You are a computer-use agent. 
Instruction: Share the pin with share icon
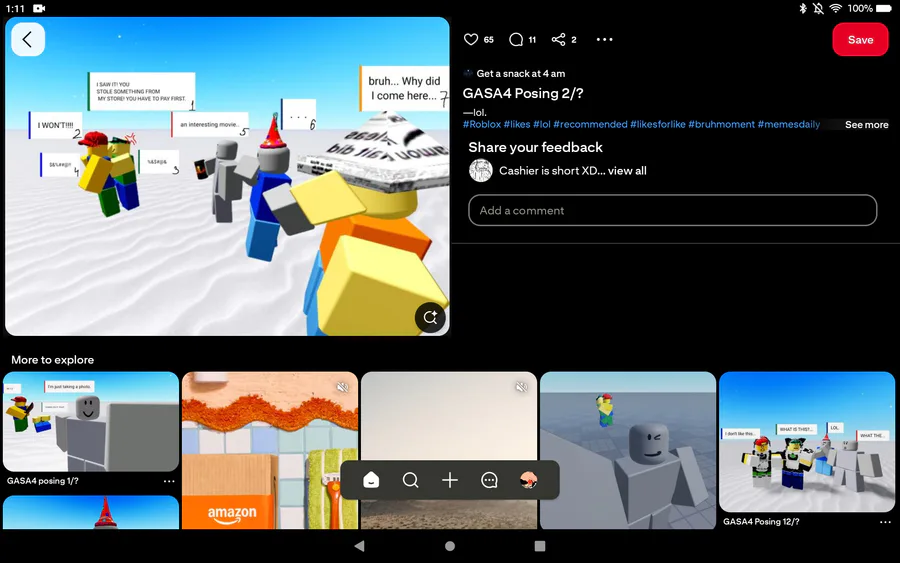coord(558,39)
